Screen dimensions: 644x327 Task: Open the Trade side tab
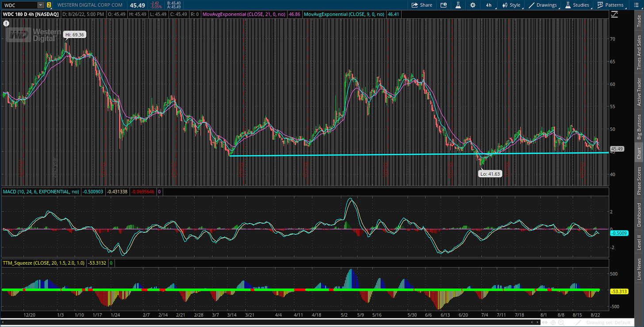coord(639,21)
